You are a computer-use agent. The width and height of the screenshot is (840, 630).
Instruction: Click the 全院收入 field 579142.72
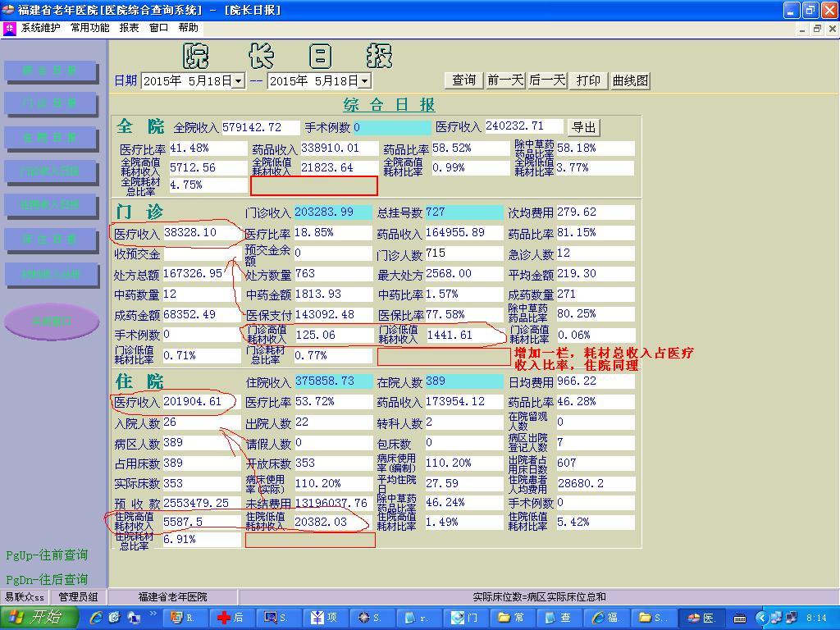260,127
